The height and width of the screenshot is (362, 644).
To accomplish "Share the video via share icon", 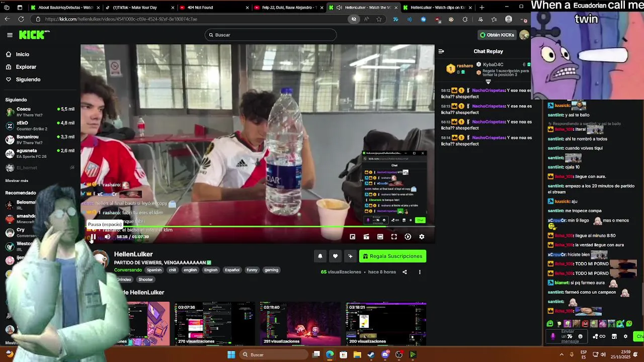I will point(405,272).
